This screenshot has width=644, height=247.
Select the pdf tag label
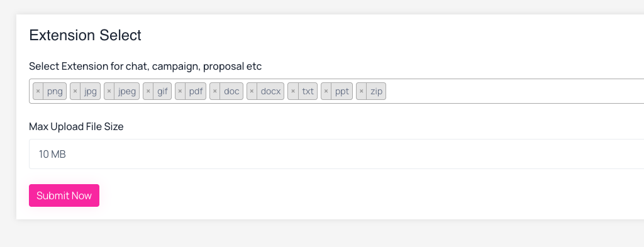(x=196, y=91)
